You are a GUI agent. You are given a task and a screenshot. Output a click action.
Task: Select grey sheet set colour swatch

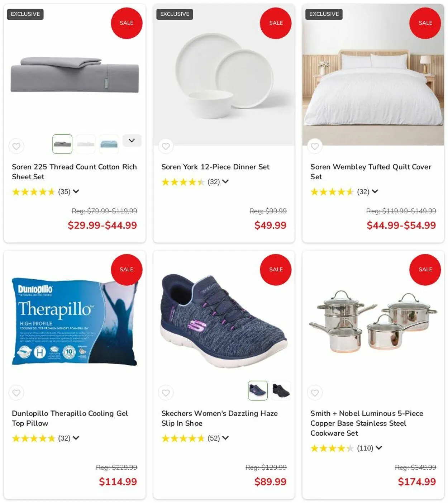tap(62, 144)
